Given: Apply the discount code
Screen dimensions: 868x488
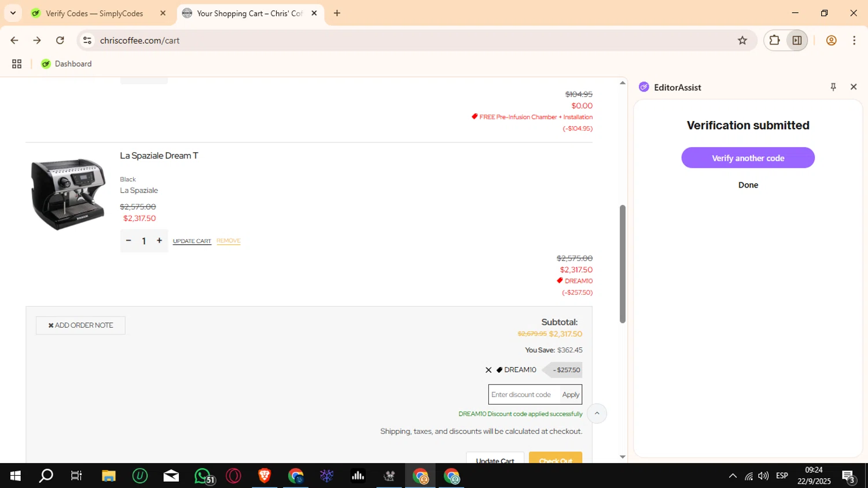Looking at the screenshot, I should pos(571,395).
